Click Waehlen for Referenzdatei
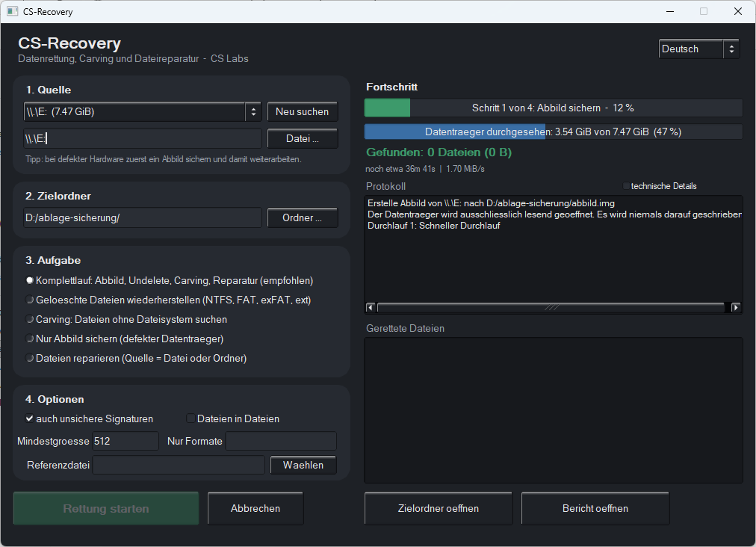The height and width of the screenshot is (547, 756). 303,465
